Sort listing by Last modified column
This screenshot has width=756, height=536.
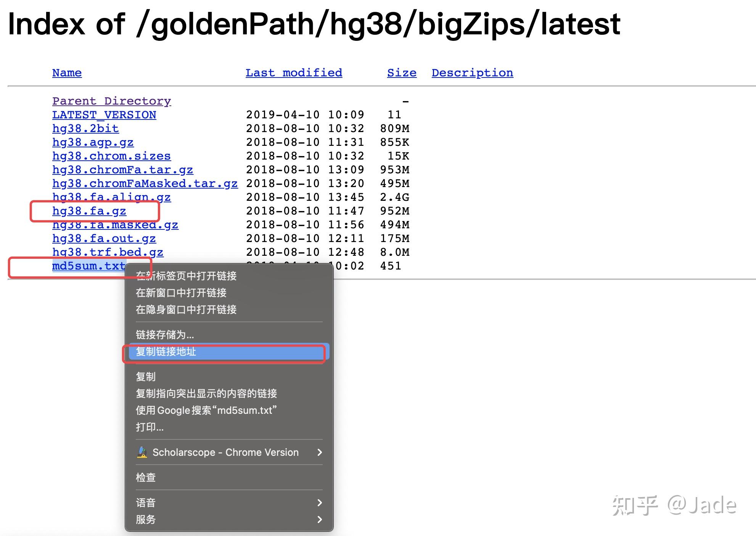(x=294, y=73)
